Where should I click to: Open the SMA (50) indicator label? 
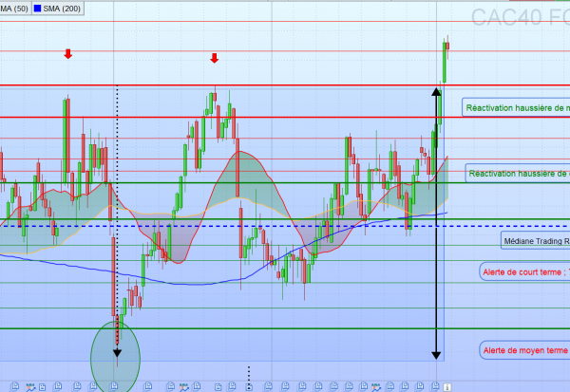click(x=13, y=8)
